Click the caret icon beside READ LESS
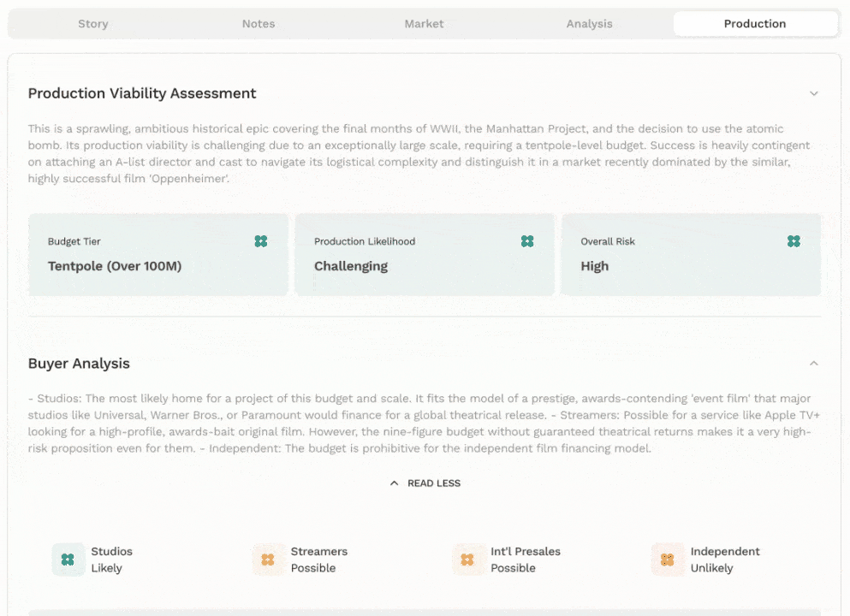Image resolution: width=850 pixels, height=616 pixels. tap(394, 483)
